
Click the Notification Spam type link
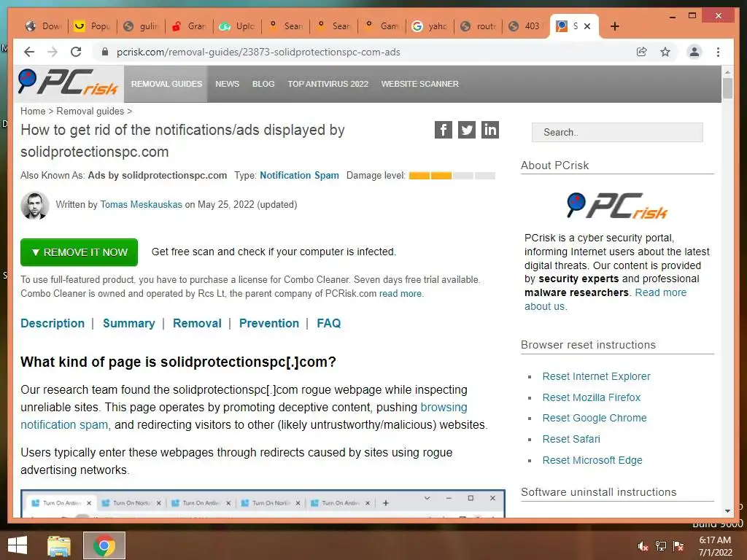click(x=299, y=175)
